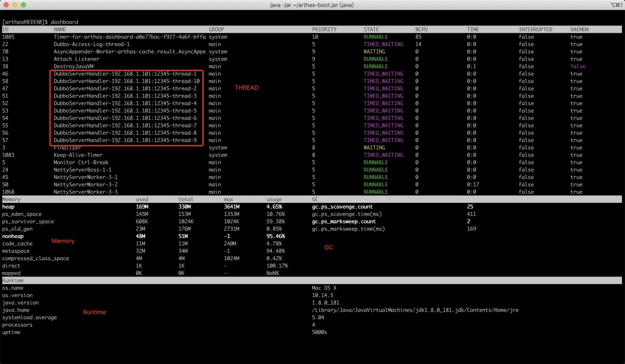Click the NAME column header
Image resolution: width=625 pixels, height=364 pixels.
tap(60, 29)
